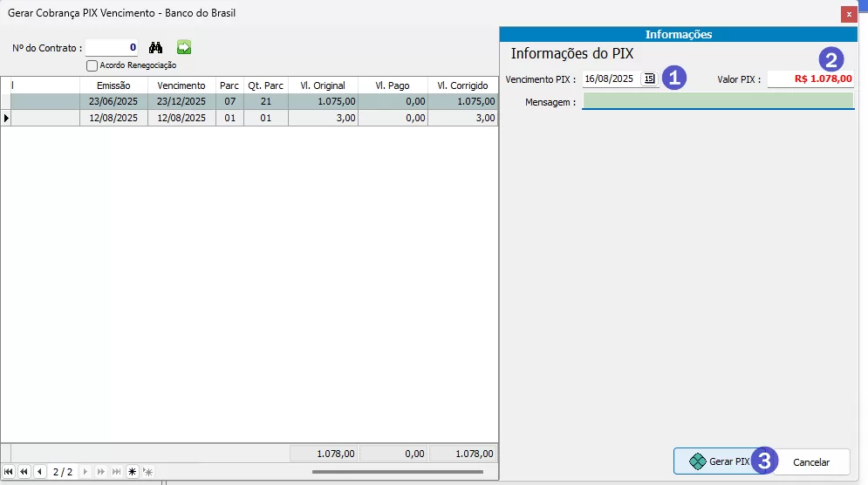This screenshot has height=485, width=868.
Task: Click the Valor PIX amount field
Action: 810,79
